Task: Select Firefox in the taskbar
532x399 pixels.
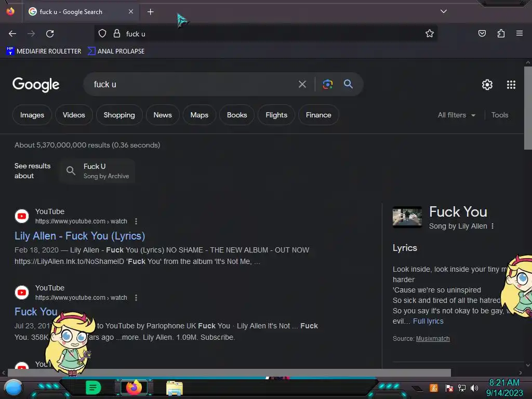Action: 134,388
